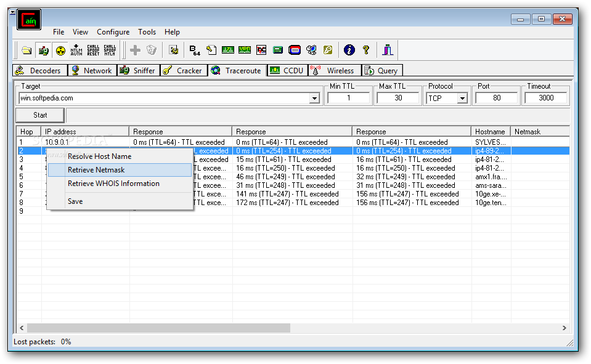591x364 pixels.
Task: Click the Port input field
Action: tap(496, 98)
